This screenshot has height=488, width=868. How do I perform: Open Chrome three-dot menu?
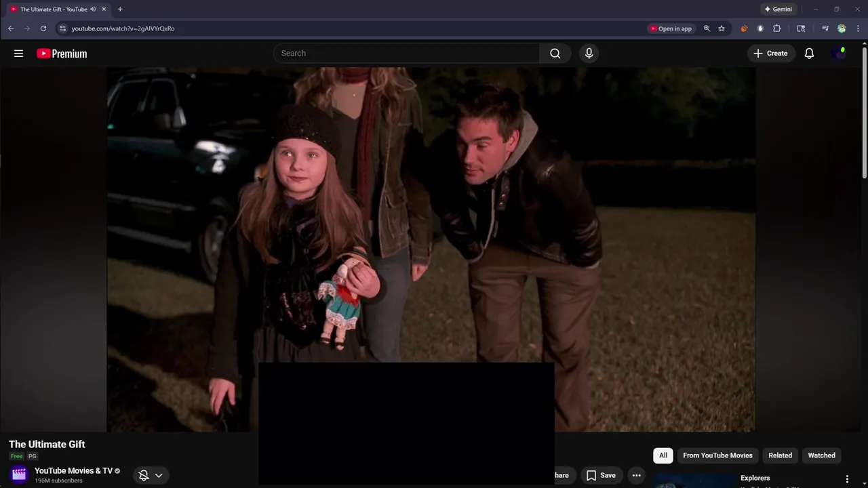coord(858,28)
